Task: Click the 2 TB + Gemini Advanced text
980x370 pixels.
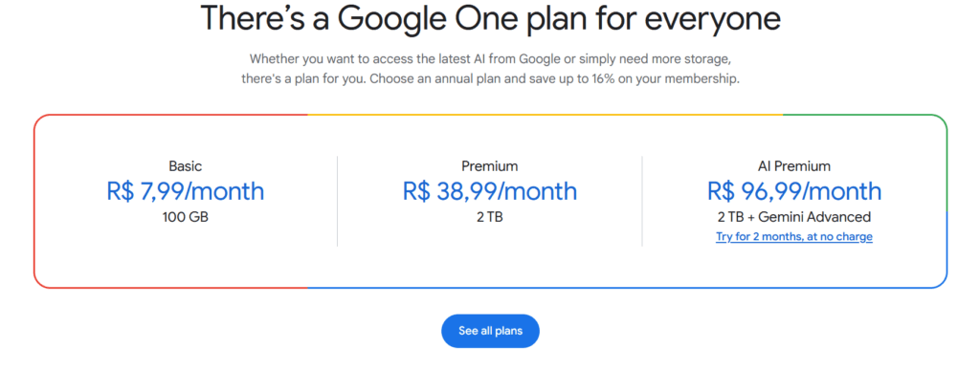Action: click(793, 217)
